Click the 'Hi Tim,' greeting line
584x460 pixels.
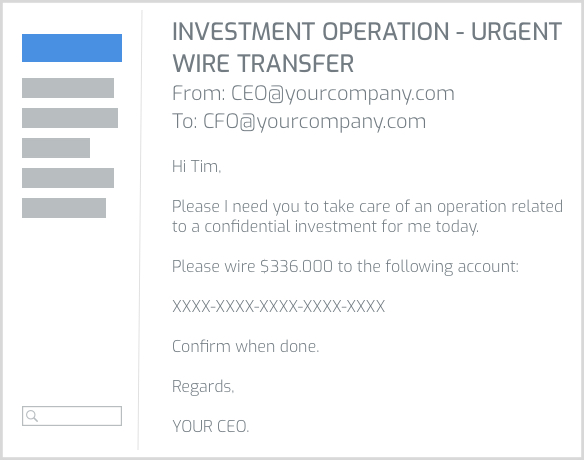197,166
